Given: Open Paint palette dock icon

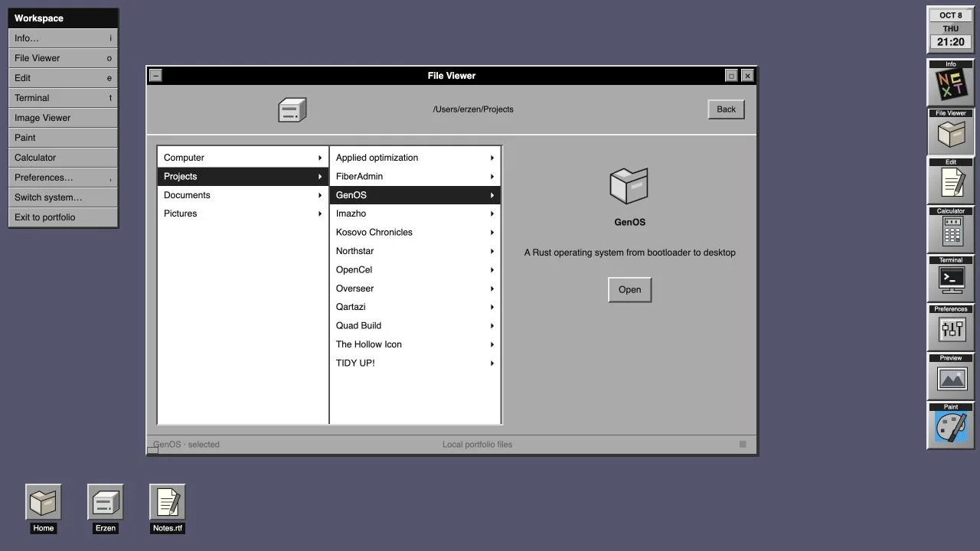Looking at the screenshot, I should [951, 425].
